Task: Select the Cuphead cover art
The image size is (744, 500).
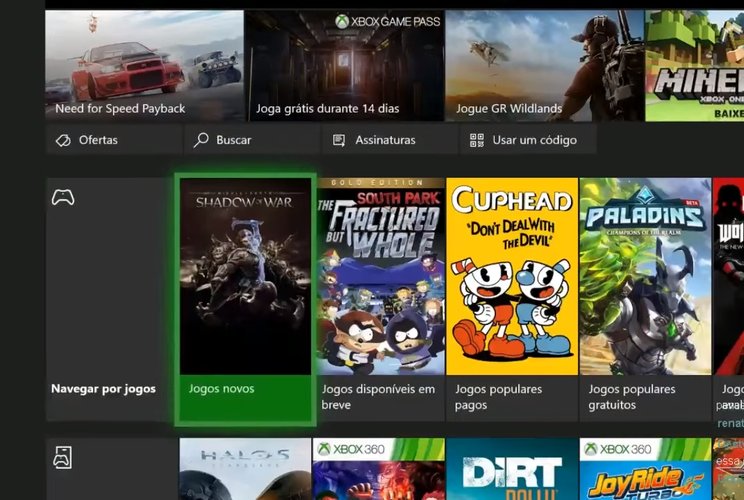Action: [x=512, y=276]
